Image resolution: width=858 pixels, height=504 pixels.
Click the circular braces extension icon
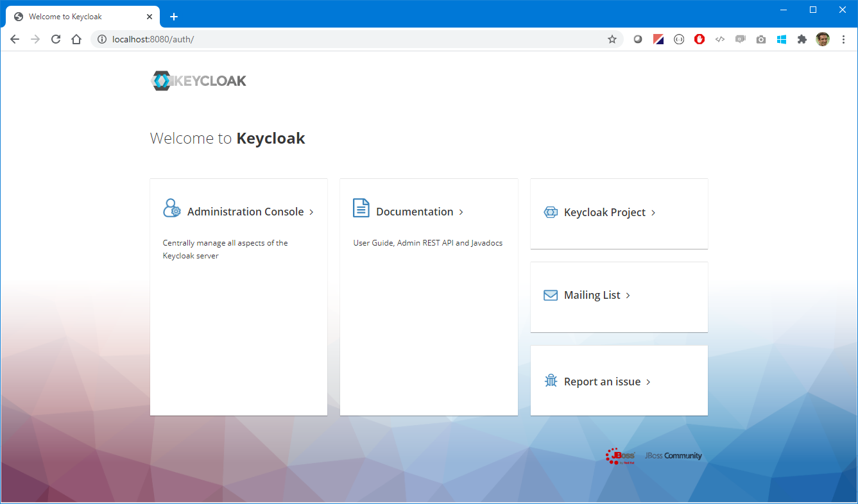679,39
